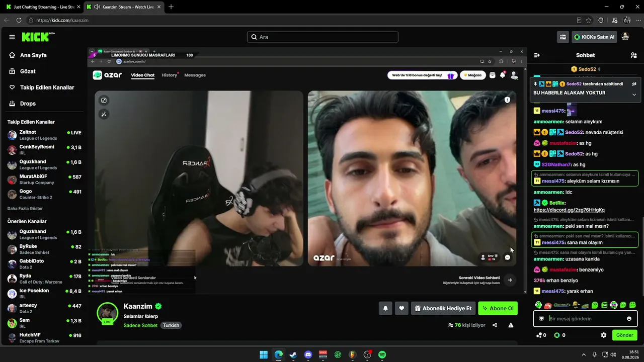
Task: Open arteezy recommended channel
Action: pyautogui.click(x=44, y=308)
